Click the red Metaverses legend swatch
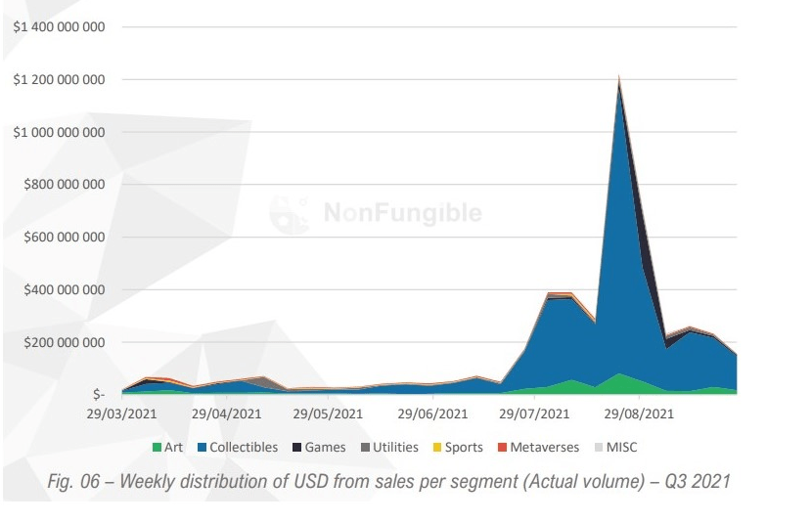The width and height of the screenshot is (812, 522). 500,448
